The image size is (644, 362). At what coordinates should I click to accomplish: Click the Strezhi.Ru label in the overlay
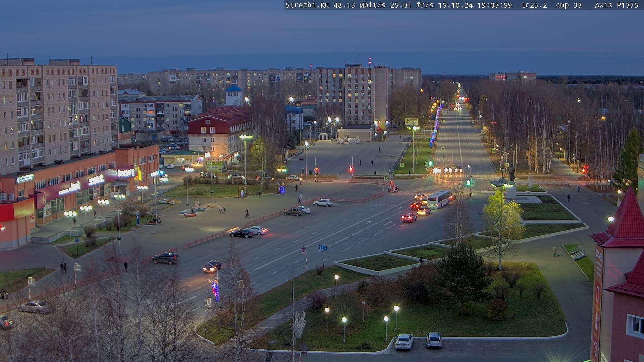(x=307, y=5)
